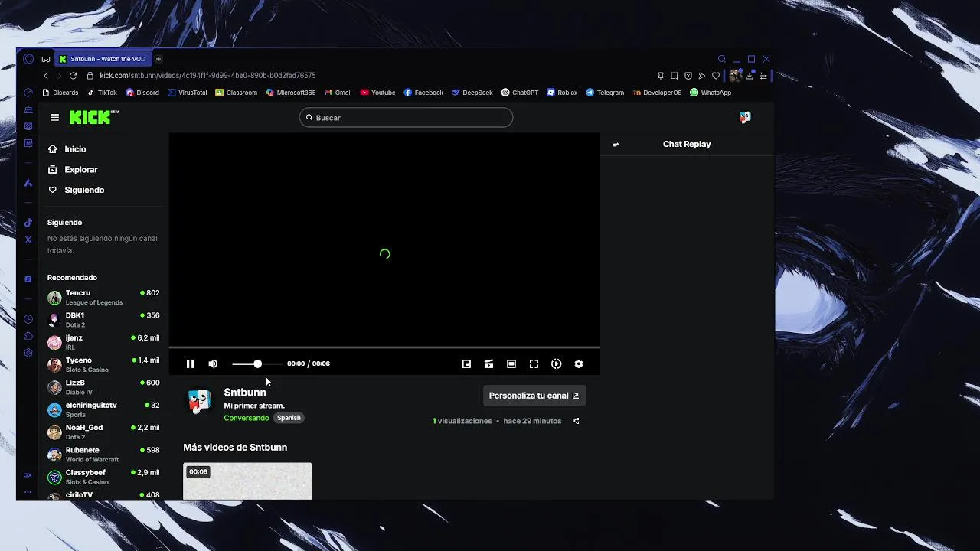Open history clock icon in browser sidebar
Screen dimensions: 980x551
[x=28, y=319]
